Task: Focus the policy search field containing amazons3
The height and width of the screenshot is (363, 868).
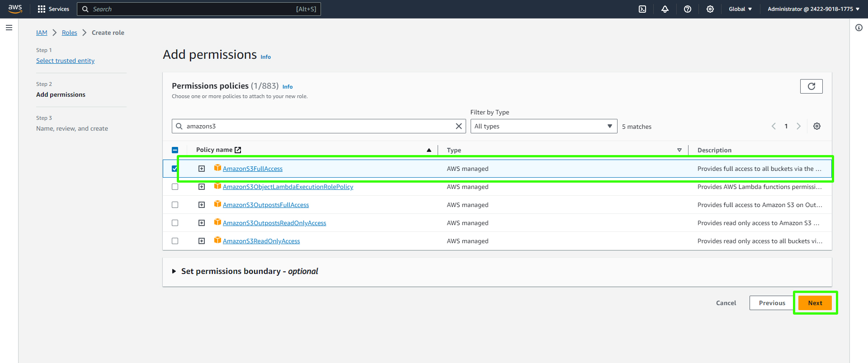Action: 319,126
